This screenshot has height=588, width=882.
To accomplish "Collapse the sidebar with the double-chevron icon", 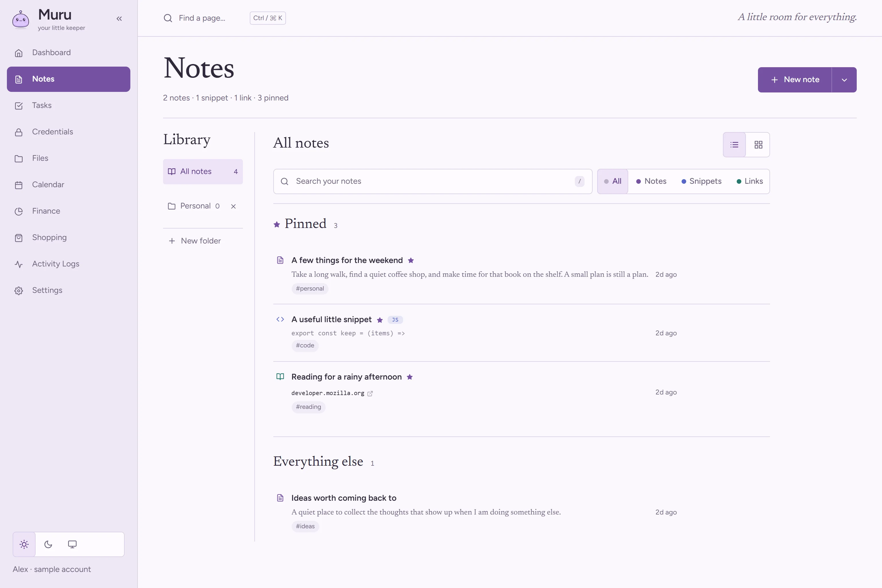I will click(x=119, y=18).
